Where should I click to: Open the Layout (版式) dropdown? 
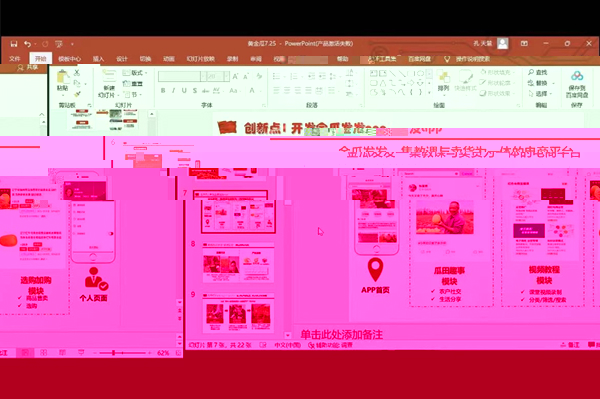pyautogui.click(x=133, y=73)
